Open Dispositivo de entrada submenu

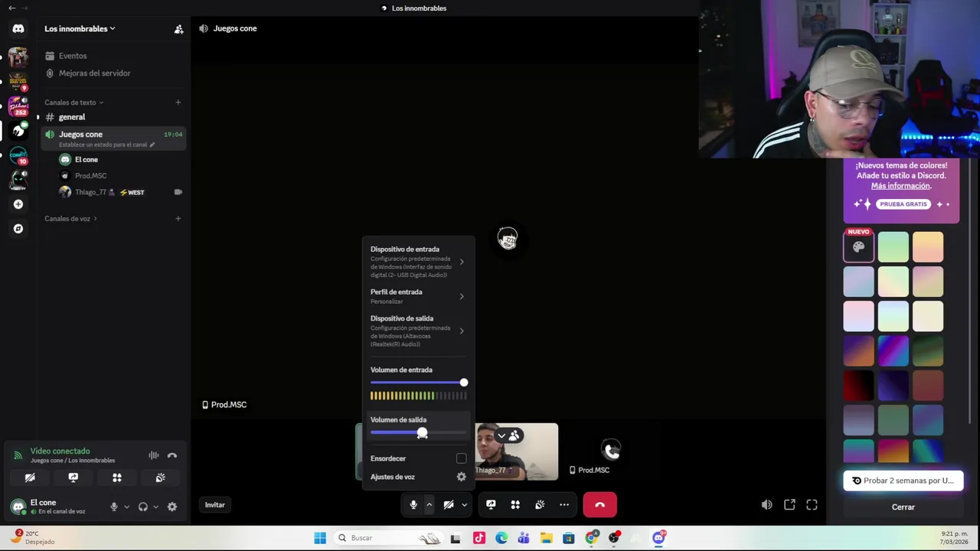point(418,262)
